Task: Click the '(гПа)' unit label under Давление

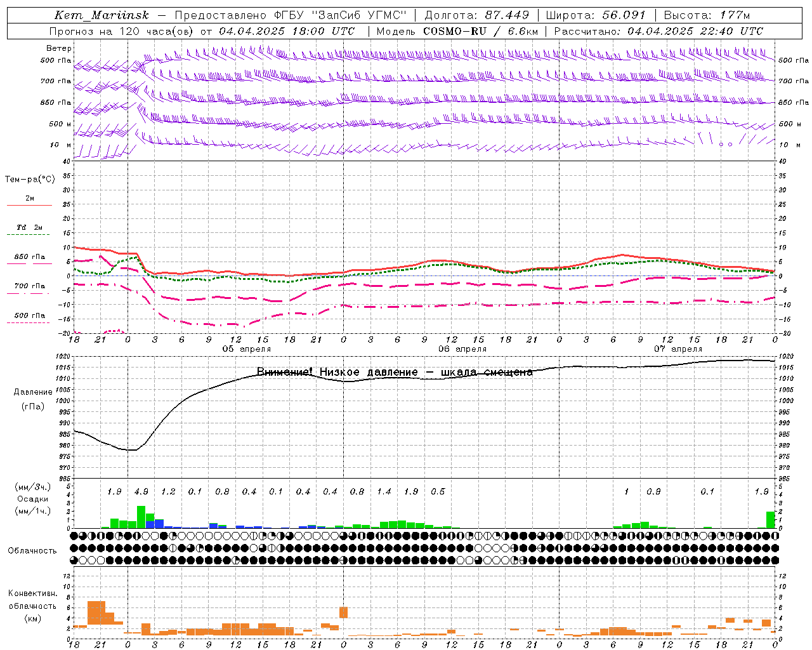Action: 33,406
